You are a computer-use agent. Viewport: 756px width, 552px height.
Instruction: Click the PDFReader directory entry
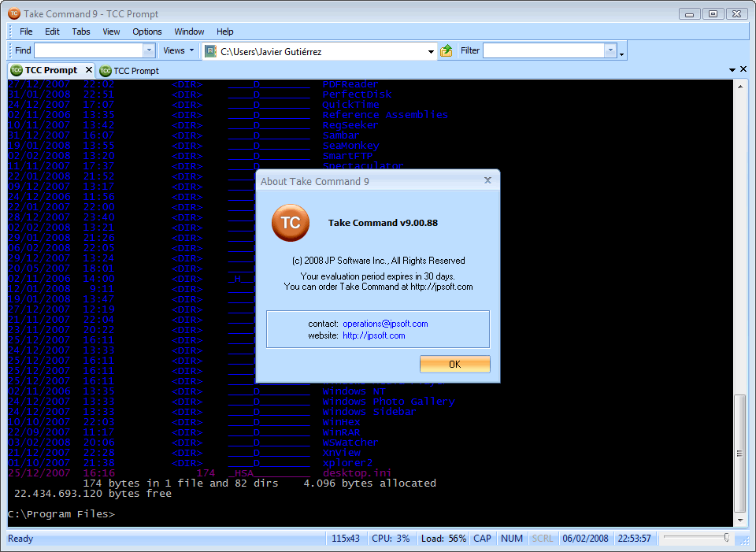tap(350, 84)
